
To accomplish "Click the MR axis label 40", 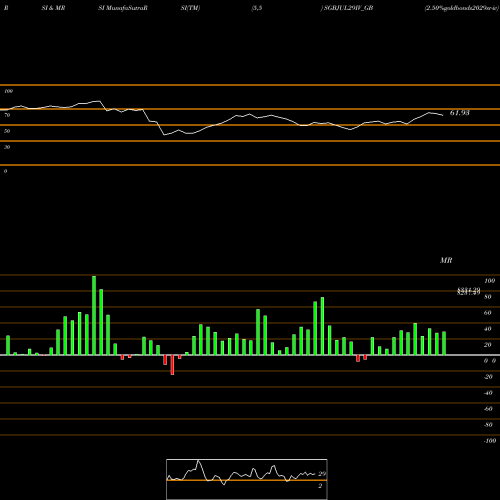I will pyautogui.click(x=488, y=329).
